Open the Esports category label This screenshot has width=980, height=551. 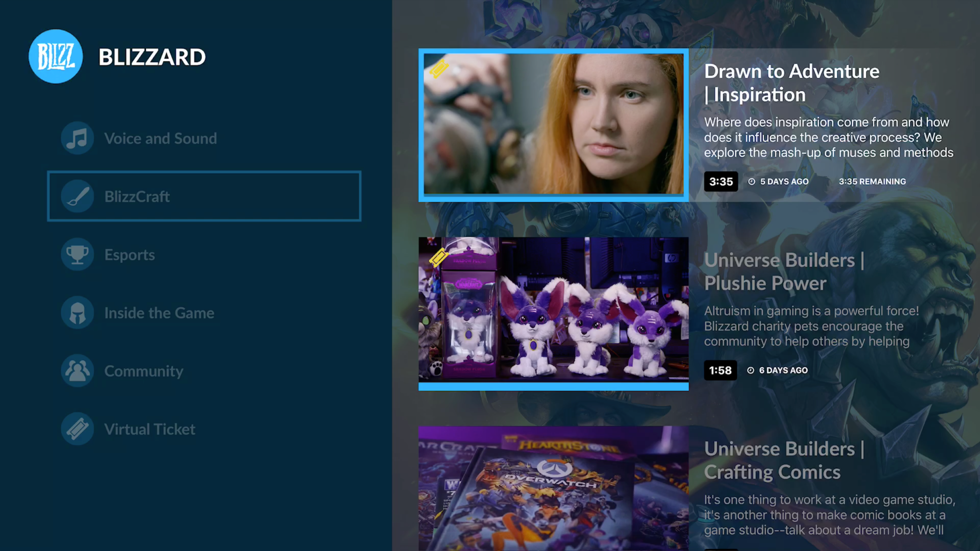130,255
